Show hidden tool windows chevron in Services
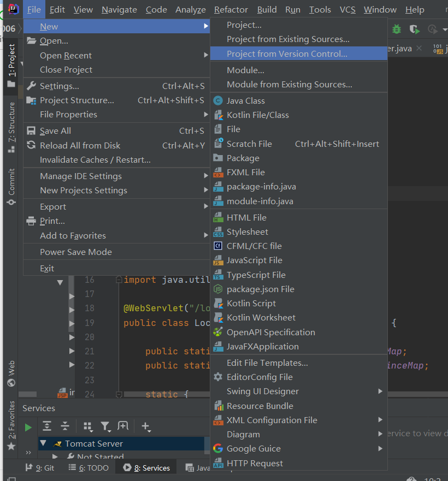448x481 pixels. tap(28, 452)
